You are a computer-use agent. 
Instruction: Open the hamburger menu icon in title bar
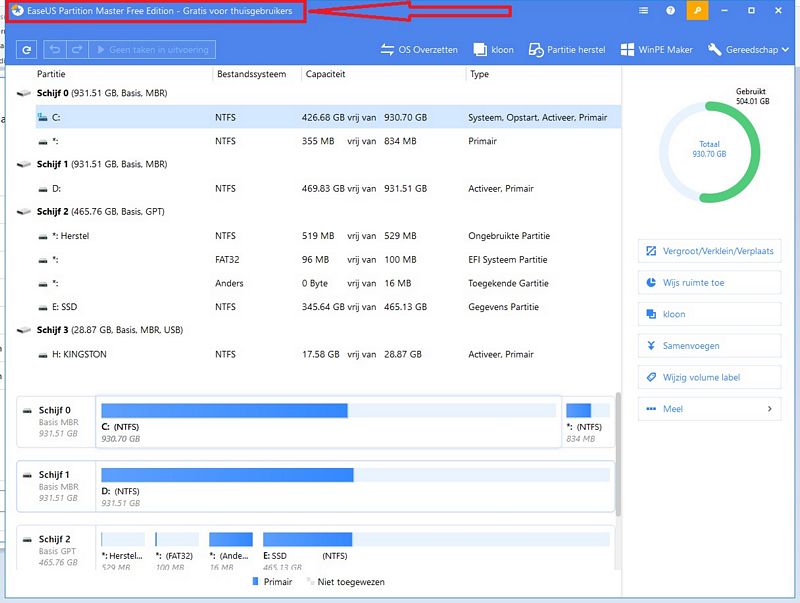[x=643, y=10]
